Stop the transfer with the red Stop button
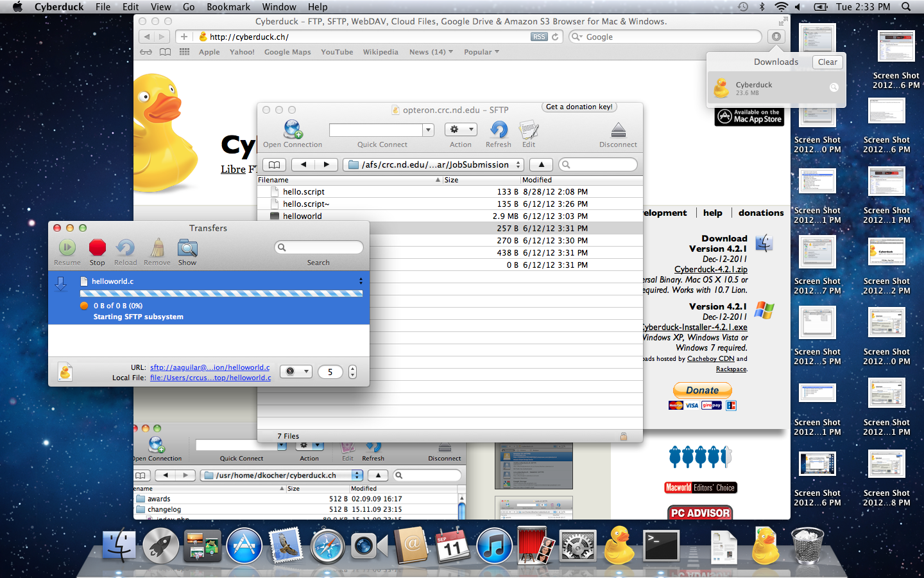 98,248
